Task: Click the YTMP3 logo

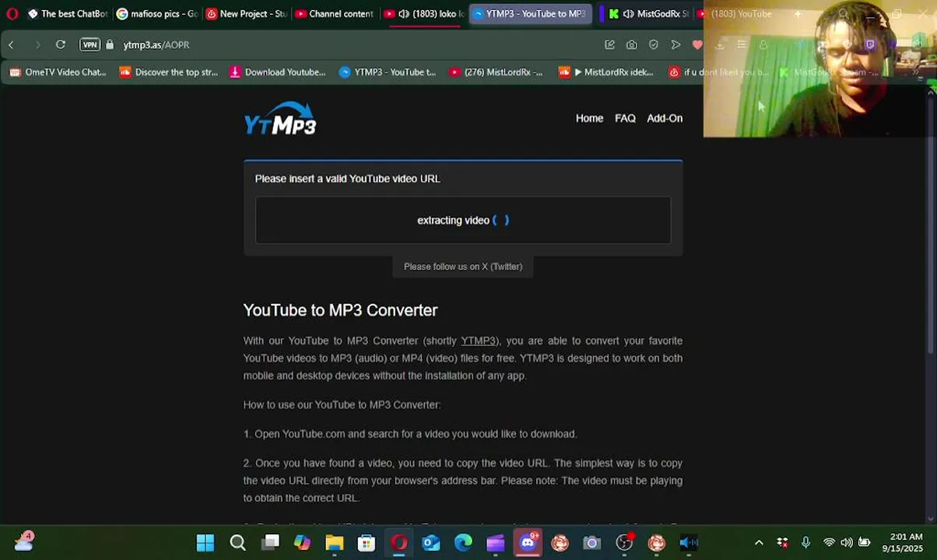Action: click(280, 118)
